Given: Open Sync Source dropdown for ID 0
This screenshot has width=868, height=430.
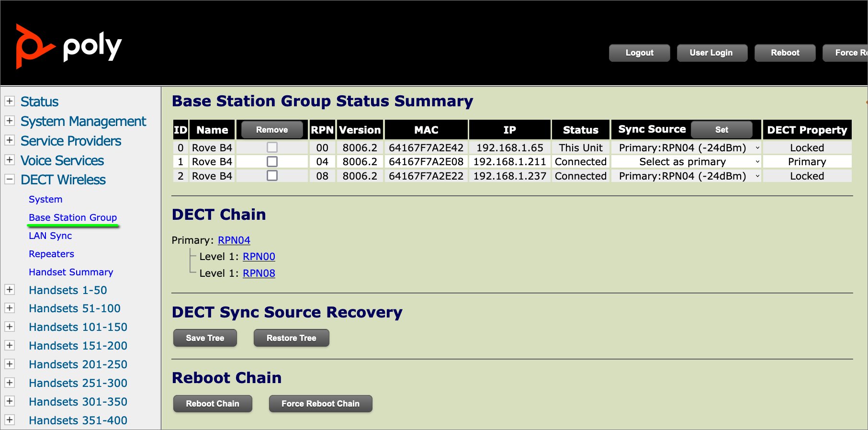Looking at the screenshot, I should [686, 148].
